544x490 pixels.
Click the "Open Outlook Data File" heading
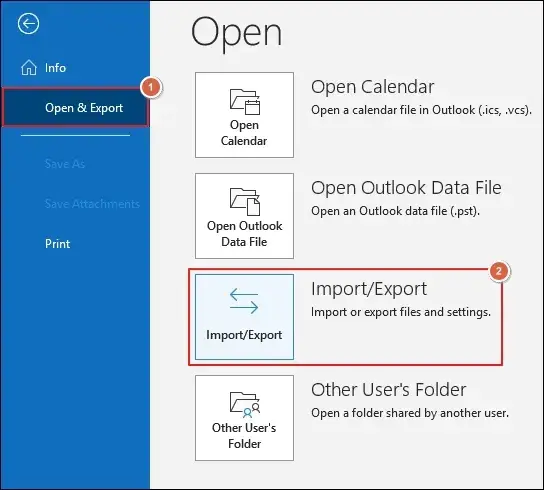pyautogui.click(x=406, y=188)
